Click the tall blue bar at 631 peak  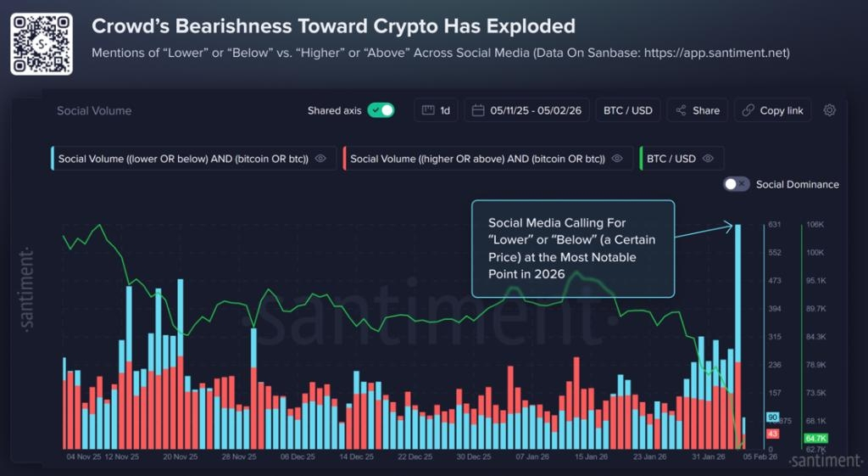point(737,293)
